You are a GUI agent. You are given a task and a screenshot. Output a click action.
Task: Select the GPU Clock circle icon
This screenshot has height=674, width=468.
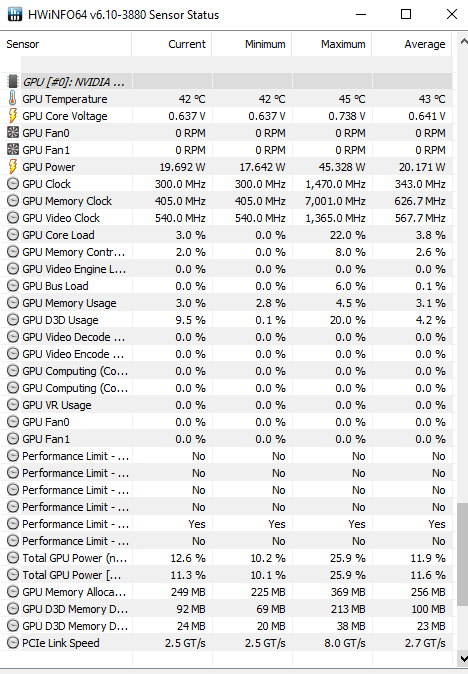(13, 184)
